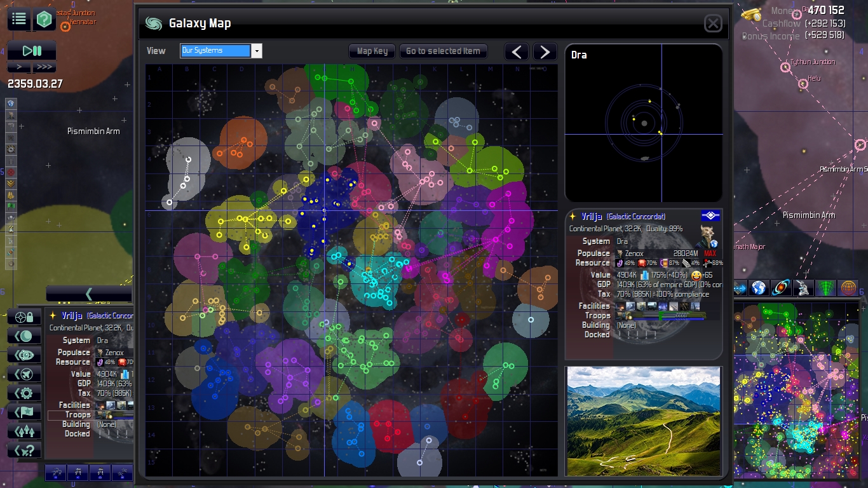Image resolution: width=868 pixels, height=488 pixels.
Task: Expand the three-rockets fleets list button
Action: (x=24, y=431)
